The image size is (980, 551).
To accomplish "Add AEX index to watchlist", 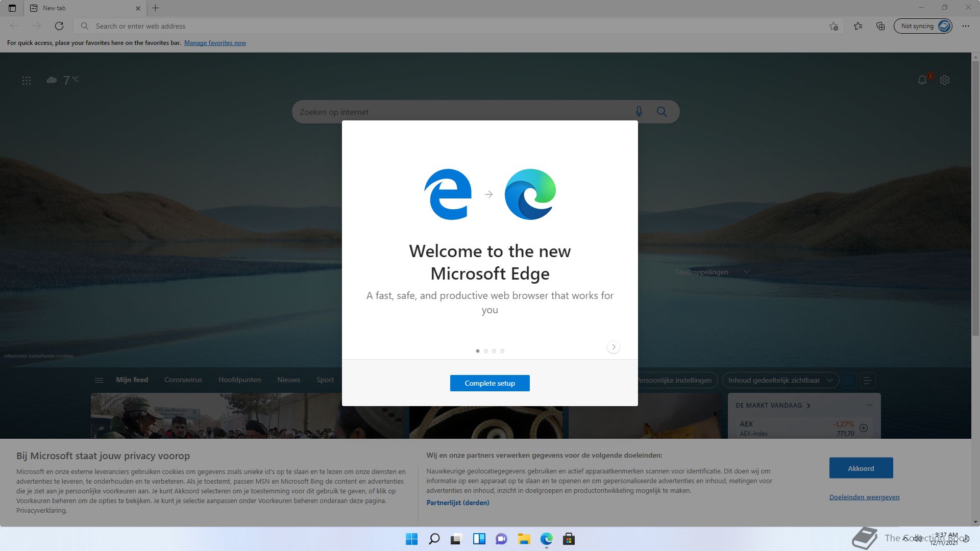I will [864, 428].
